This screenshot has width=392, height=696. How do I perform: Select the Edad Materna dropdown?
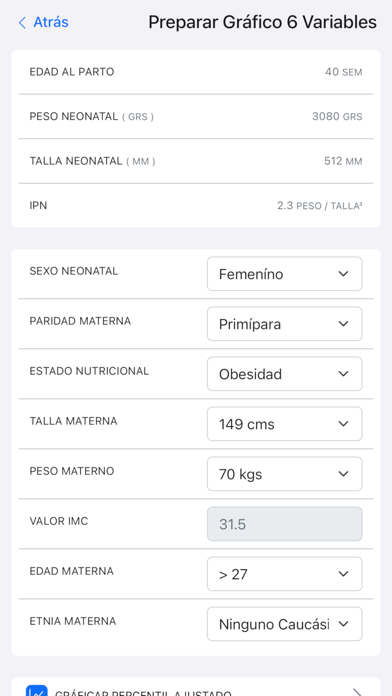(x=285, y=574)
